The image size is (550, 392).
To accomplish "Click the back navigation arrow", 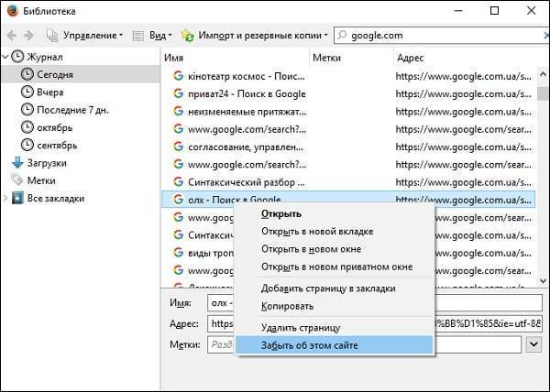I will 11,36.
